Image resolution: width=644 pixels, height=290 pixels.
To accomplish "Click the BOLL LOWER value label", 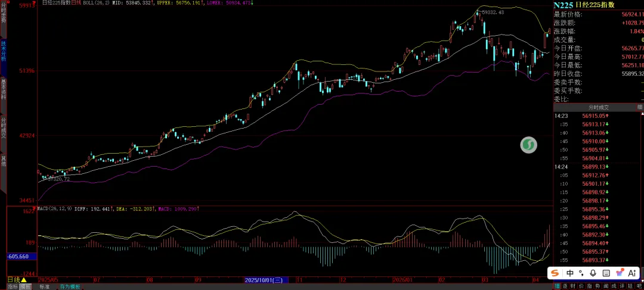I will pos(230,2).
